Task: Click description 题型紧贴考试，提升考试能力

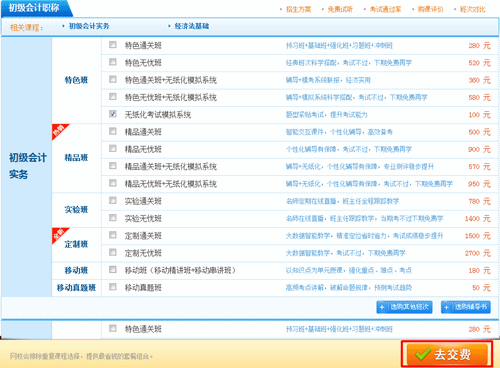Action: point(327,115)
